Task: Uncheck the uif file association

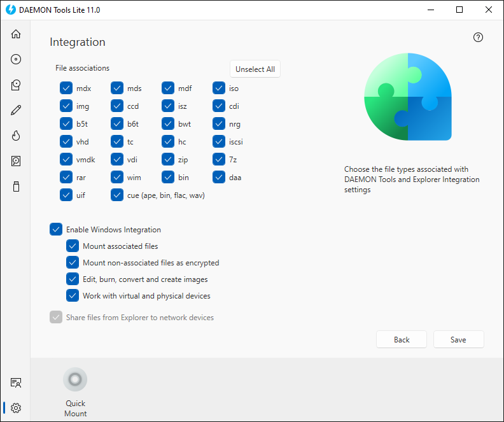Action: (x=66, y=195)
